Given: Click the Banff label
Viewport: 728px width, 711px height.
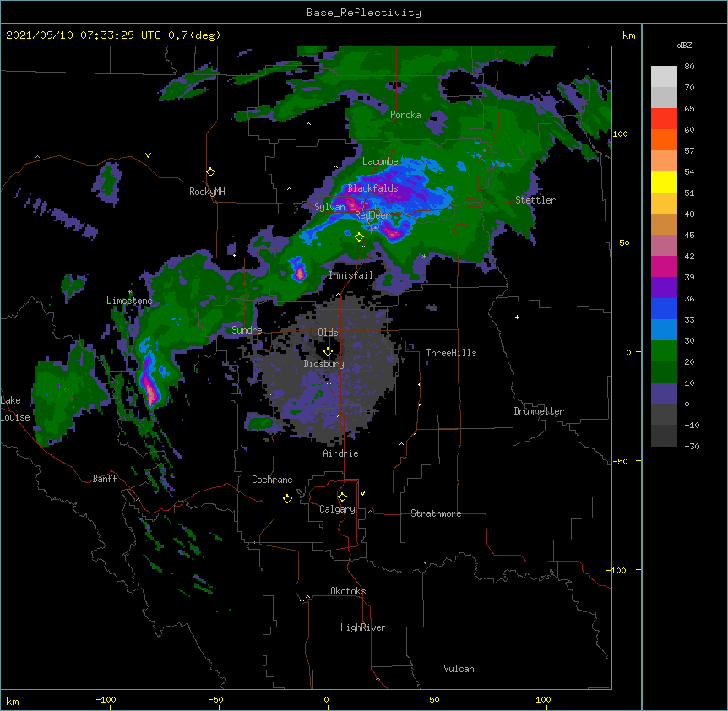Looking at the screenshot, I should (105, 479).
